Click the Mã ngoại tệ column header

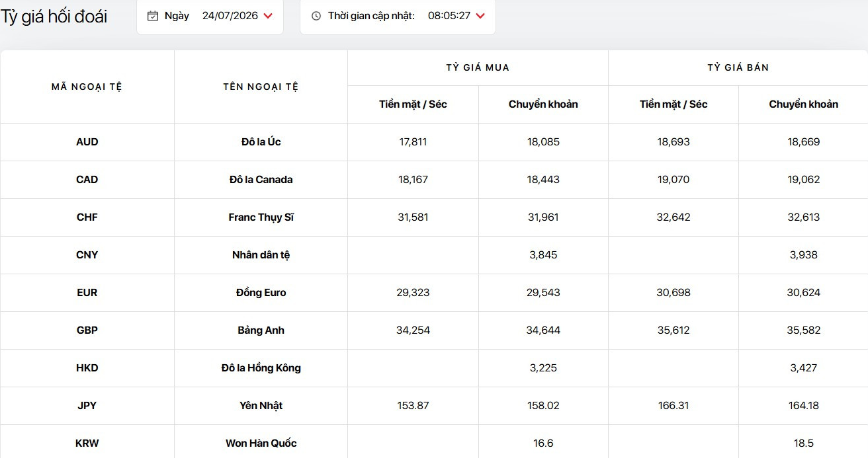(87, 87)
